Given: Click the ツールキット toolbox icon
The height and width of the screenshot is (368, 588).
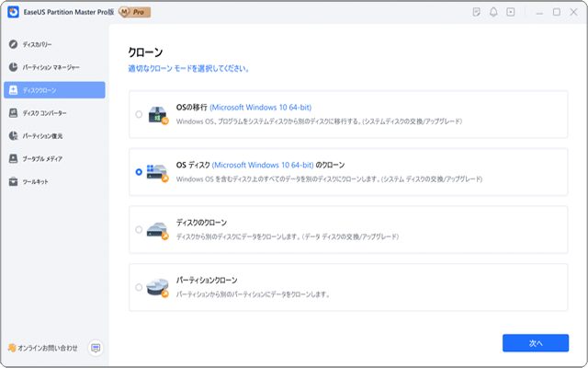Looking at the screenshot, I should click(x=14, y=182).
